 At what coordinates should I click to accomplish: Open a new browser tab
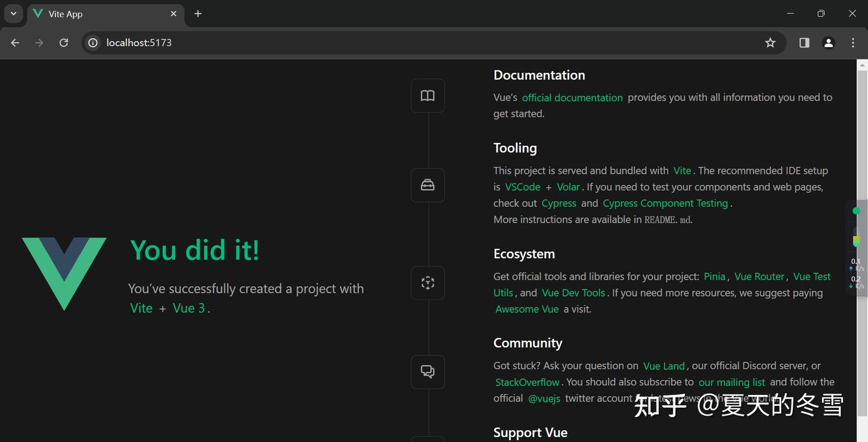coord(198,13)
